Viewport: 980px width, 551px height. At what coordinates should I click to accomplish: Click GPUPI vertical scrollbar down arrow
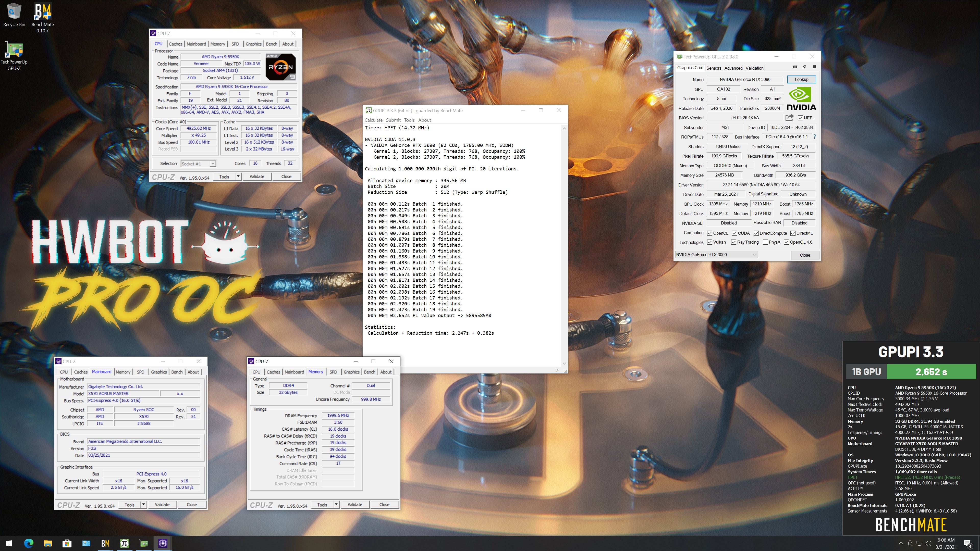(564, 364)
